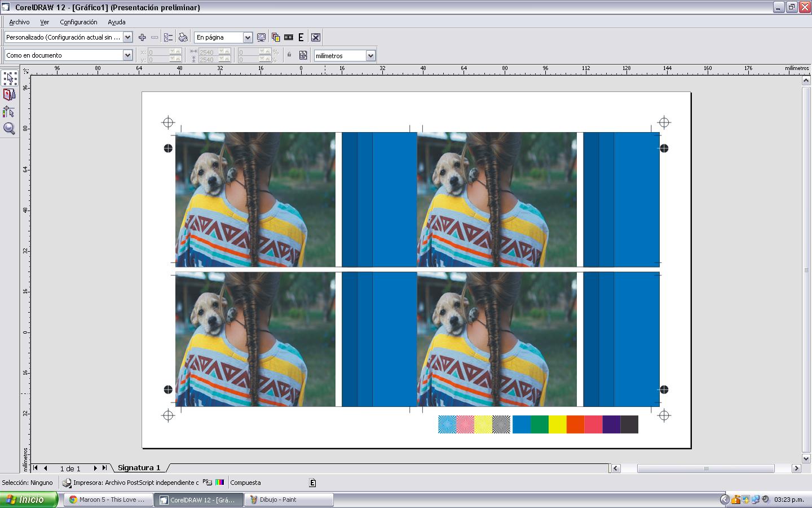Click the print tiled pages icon

click(x=303, y=55)
